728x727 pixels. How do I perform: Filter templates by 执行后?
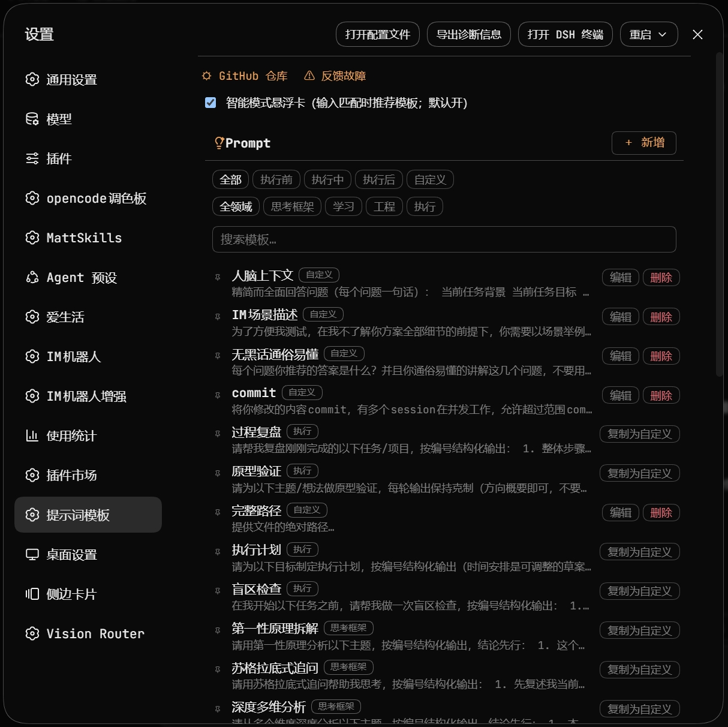pos(379,179)
